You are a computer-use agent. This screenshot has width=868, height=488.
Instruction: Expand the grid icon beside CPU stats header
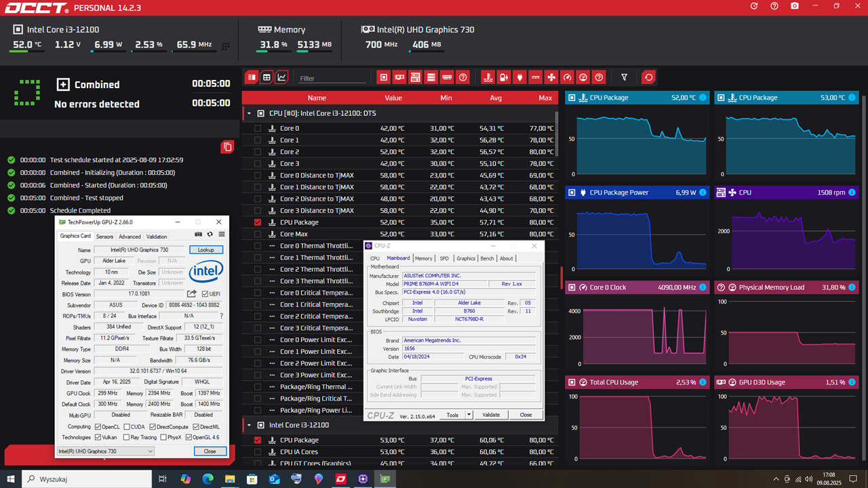click(x=225, y=46)
